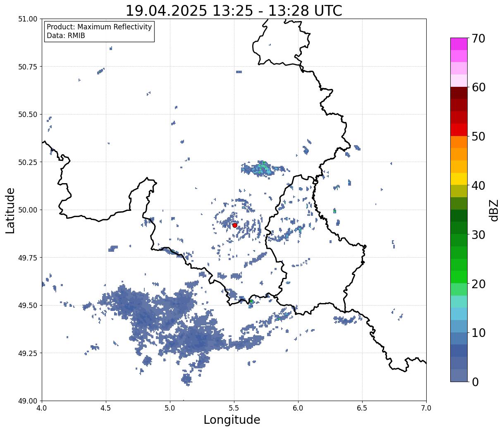Click the dark maroon colorbar segment below 60

click(x=459, y=93)
